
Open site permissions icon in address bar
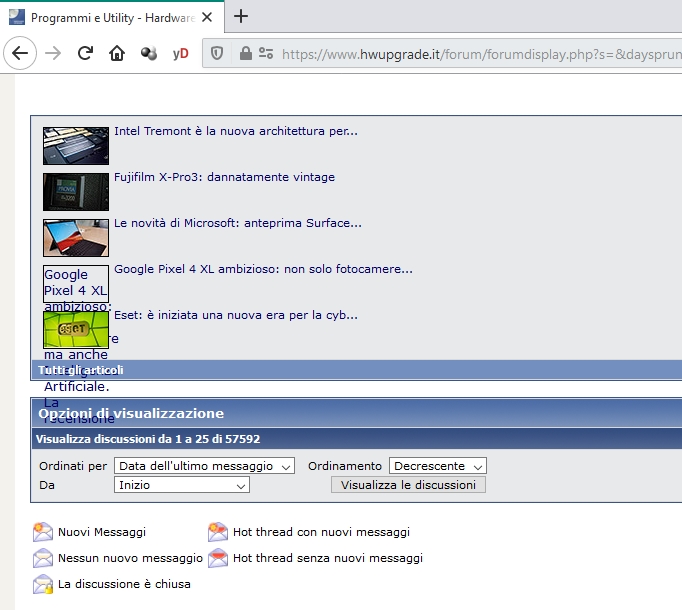pyautogui.click(x=266, y=54)
